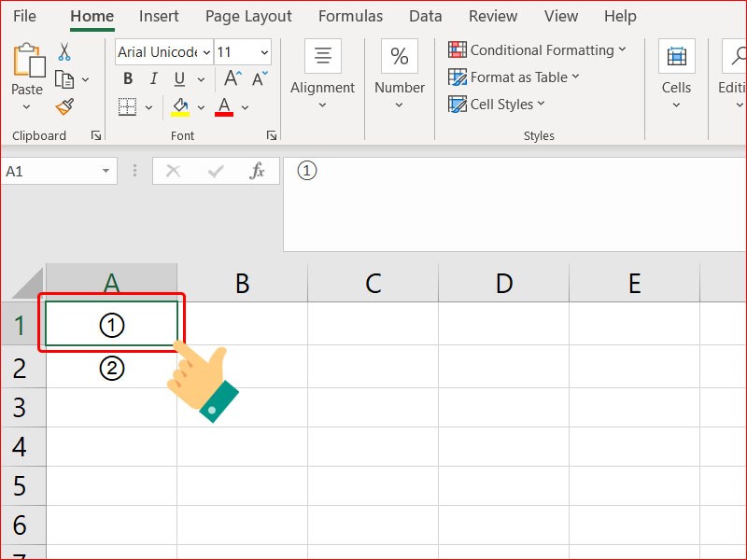This screenshot has height=560, width=747.
Task: Click the Insert Function fx icon
Action: [258, 171]
